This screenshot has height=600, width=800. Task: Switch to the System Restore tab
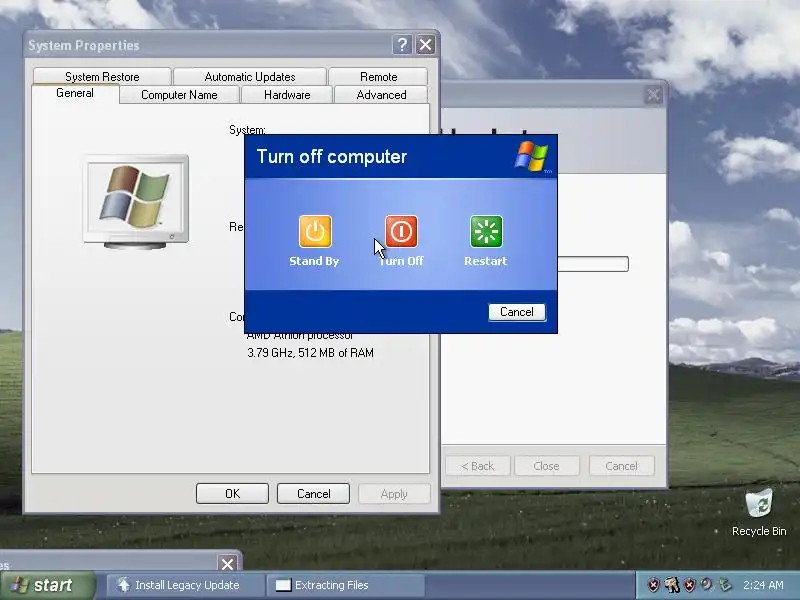(x=102, y=77)
